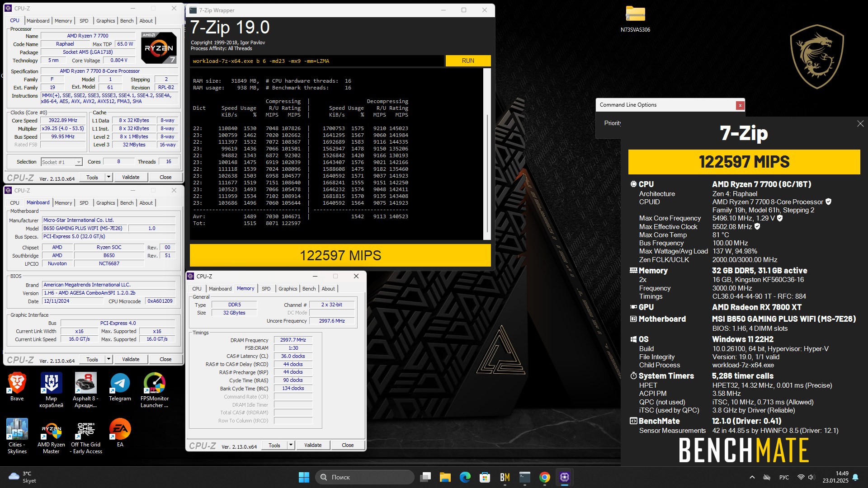Open Bench tab in the top CPU-Z window

pos(127,21)
